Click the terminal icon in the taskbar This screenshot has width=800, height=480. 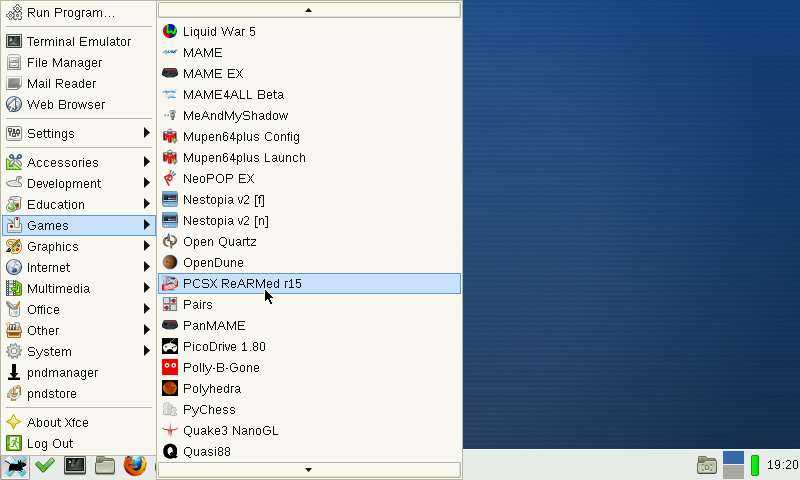coord(75,465)
